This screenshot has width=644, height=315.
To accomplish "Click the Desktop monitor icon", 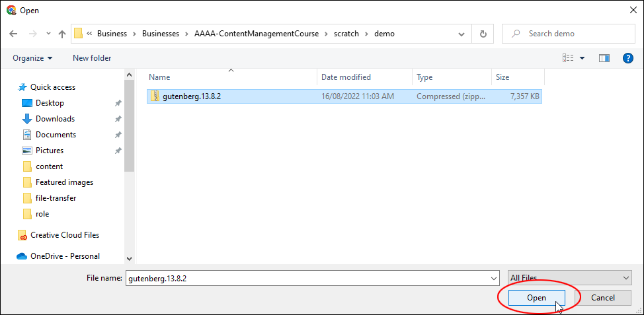I will pyautogui.click(x=26, y=103).
